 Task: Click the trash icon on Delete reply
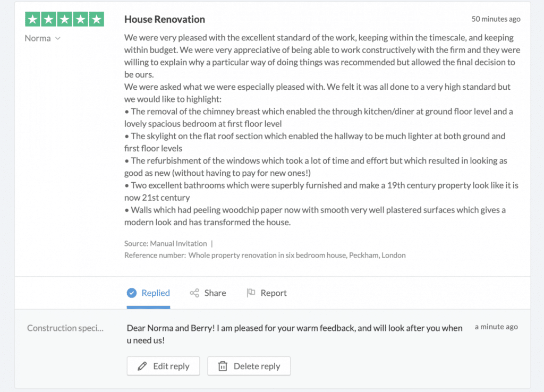click(x=223, y=366)
